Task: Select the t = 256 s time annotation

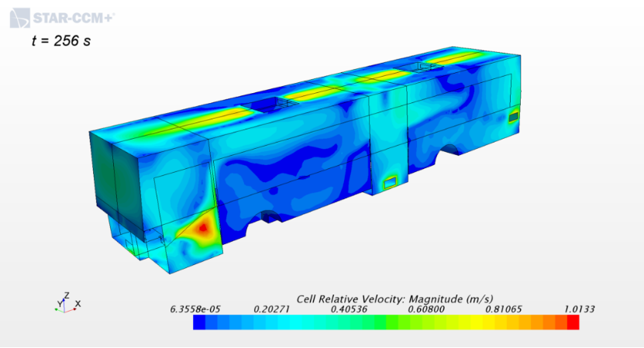Action: click(x=60, y=41)
